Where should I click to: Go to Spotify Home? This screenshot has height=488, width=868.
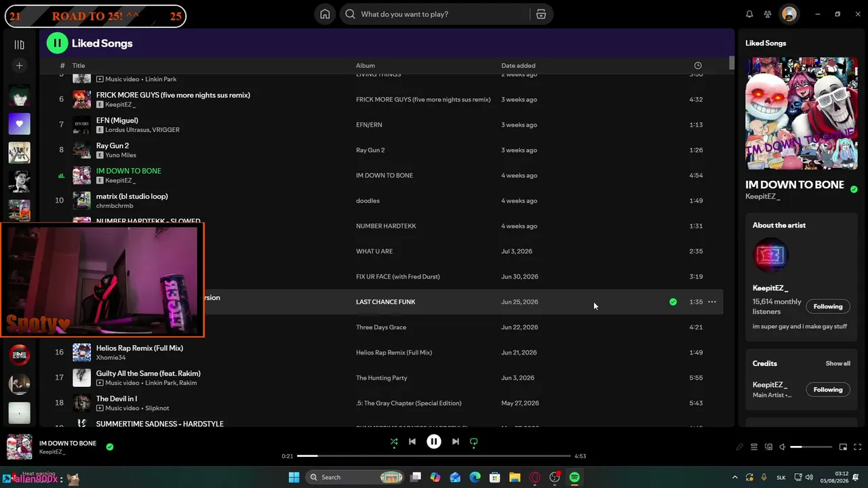(x=325, y=14)
